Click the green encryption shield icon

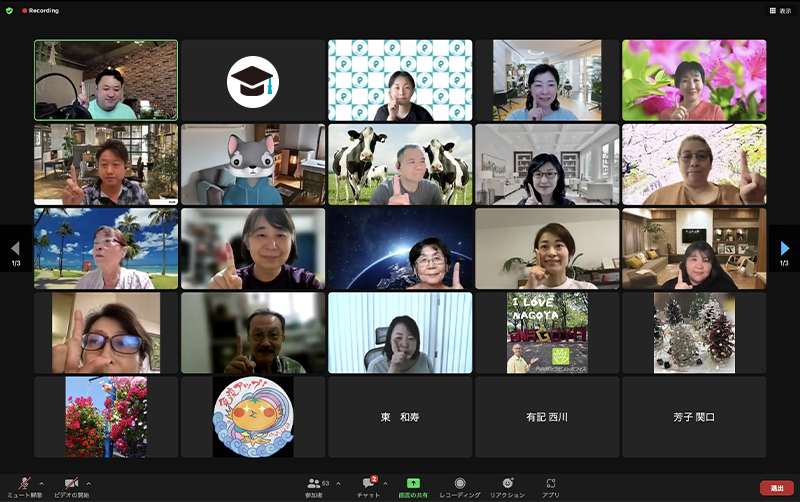tap(10, 10)
